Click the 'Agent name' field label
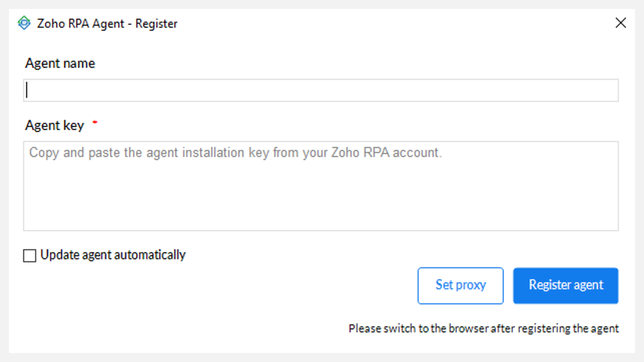The width and height of the screenshot is (644, 362). point(60,64)
